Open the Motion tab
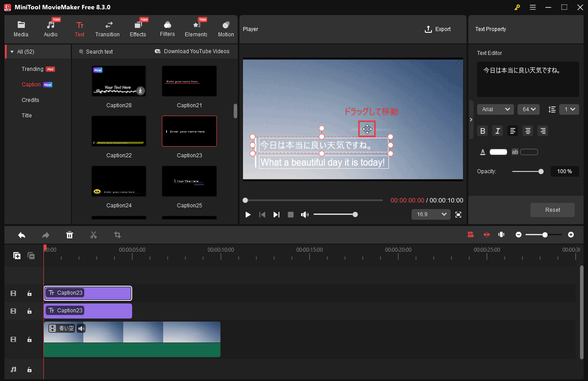 point(226,29)
